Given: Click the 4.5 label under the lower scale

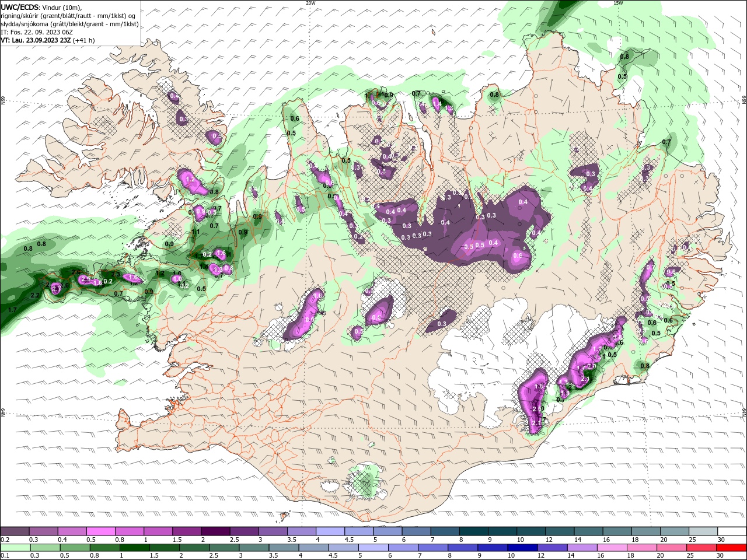Looking at the screenshot, I should tap(334, 556).
